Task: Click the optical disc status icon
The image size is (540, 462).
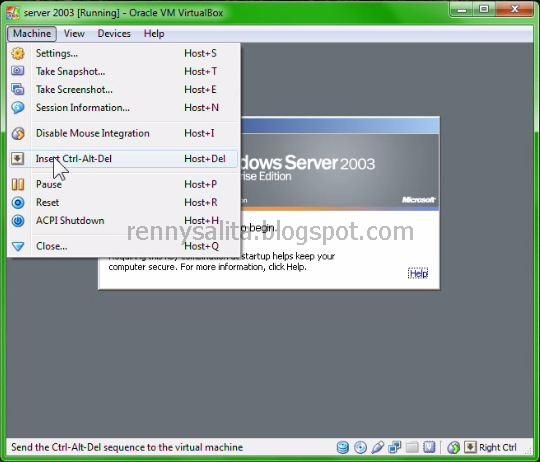Action: pyautogui.click(x=360, y=448)
